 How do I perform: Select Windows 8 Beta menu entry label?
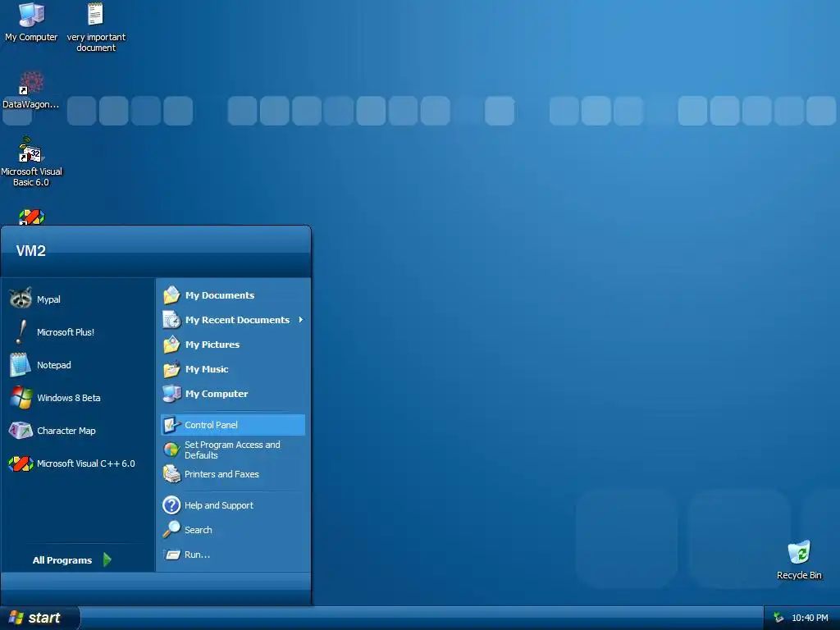pos(69,398)
